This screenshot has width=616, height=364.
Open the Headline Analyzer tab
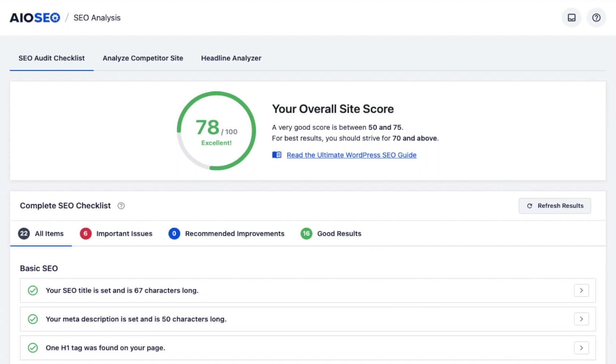pyautogui.click(x=231, y=58)
